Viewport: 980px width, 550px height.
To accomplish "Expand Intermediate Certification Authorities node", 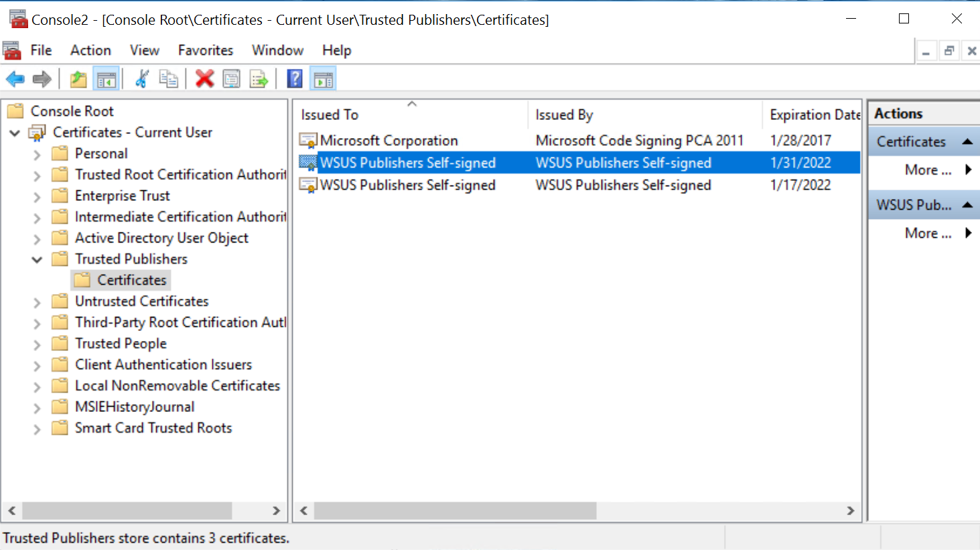I will (x=37, y=218).
